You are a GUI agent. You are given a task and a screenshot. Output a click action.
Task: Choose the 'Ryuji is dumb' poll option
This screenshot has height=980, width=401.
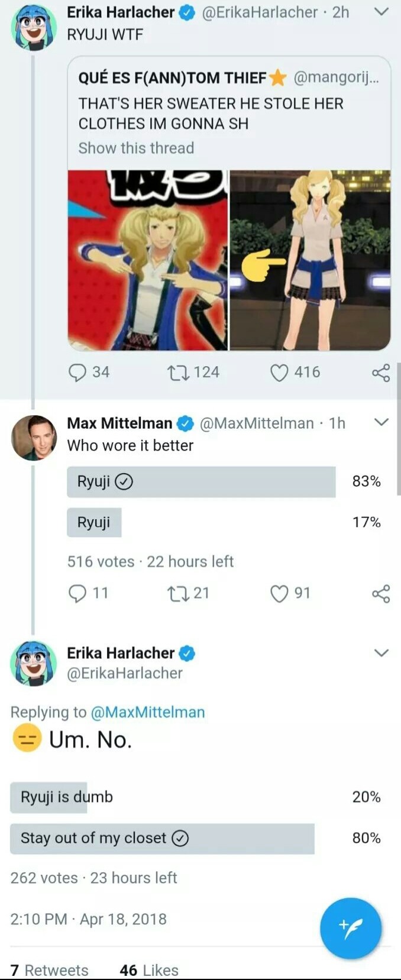point(67,797)
